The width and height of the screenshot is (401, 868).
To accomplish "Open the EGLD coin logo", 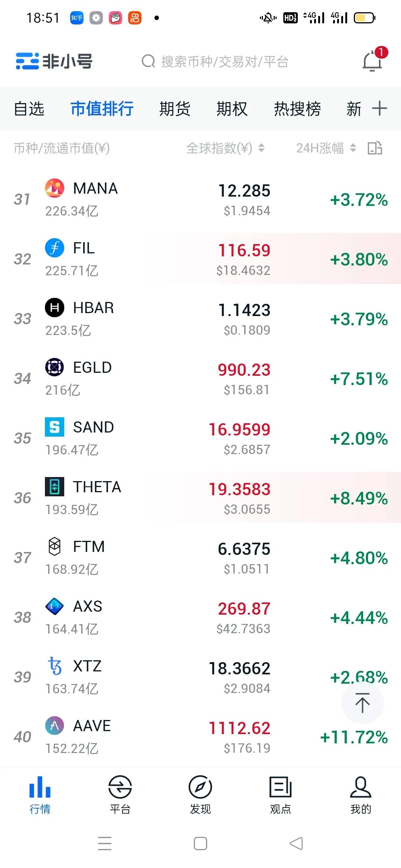I will (55, 367).
